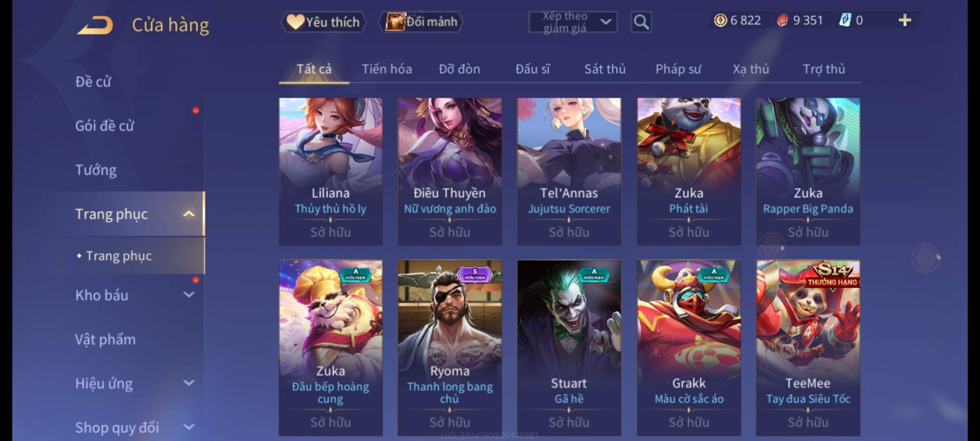Tap the gold coin balance icon
The image size is (980, 441).
tap(720, 20)
